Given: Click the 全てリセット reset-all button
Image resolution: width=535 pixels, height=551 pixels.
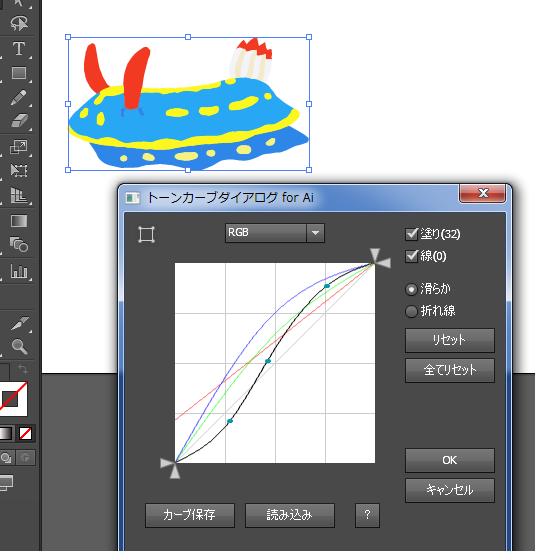Looking at the screenshot, I should pos(450,370).
